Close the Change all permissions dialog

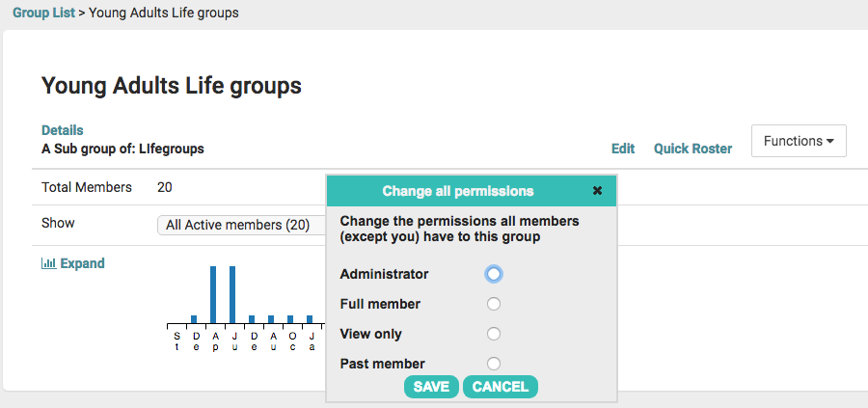click(597, 191)
